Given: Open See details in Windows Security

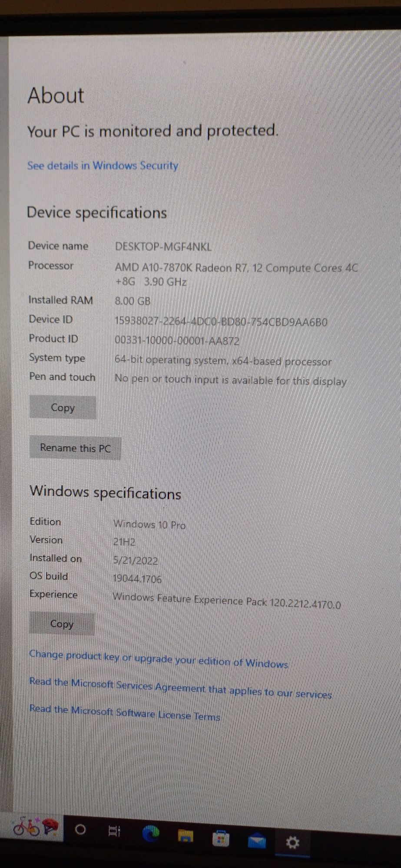Looking at the screenshot, I should tap(103, 165).
